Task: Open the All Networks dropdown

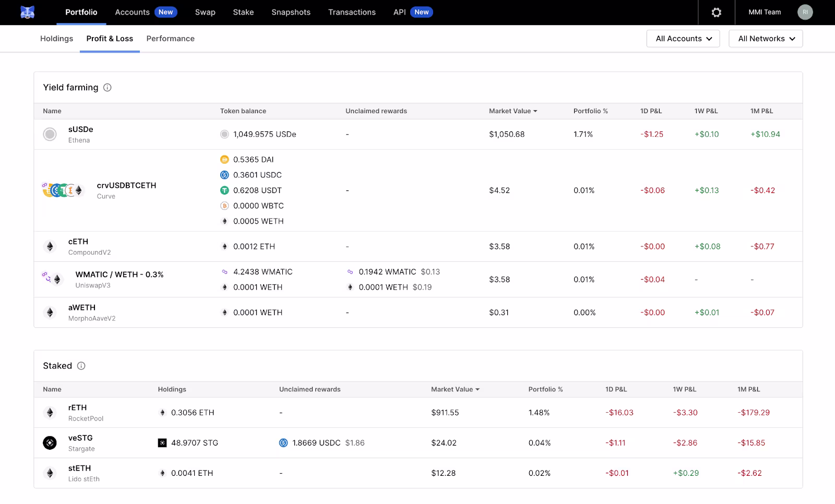Action: tap(766, 39)
